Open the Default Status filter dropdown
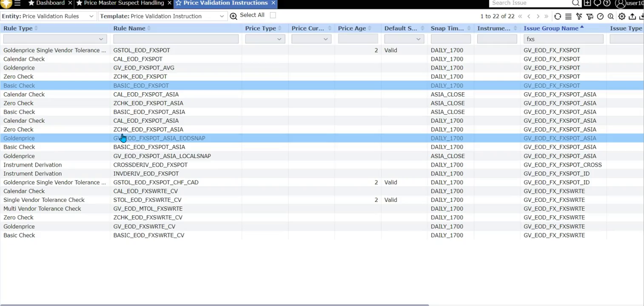 coord(404,39)
